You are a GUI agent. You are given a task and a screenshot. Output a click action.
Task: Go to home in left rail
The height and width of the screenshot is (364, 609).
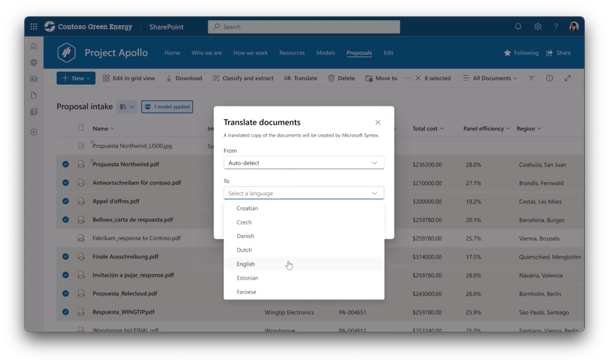tap(34, 46)
